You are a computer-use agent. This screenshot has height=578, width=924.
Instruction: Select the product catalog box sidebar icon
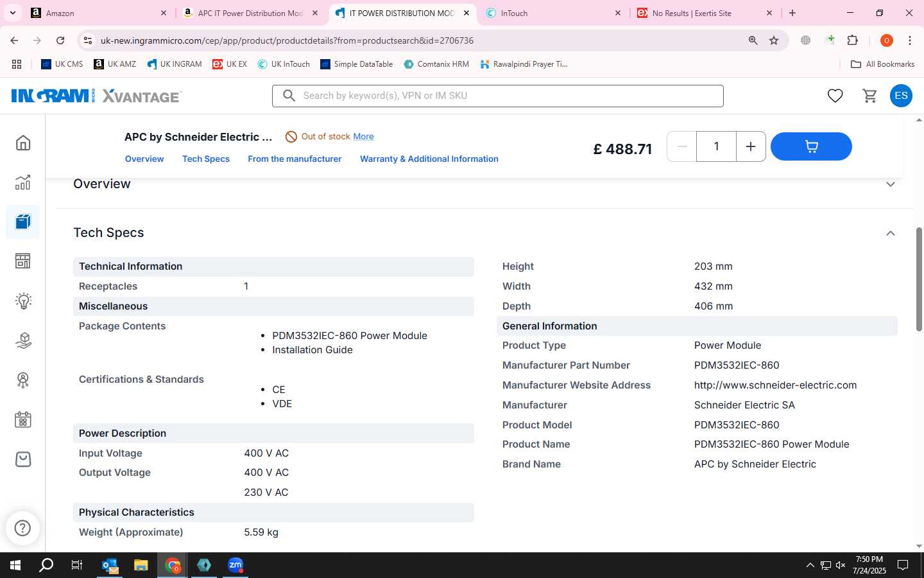(x=23, y=222)
